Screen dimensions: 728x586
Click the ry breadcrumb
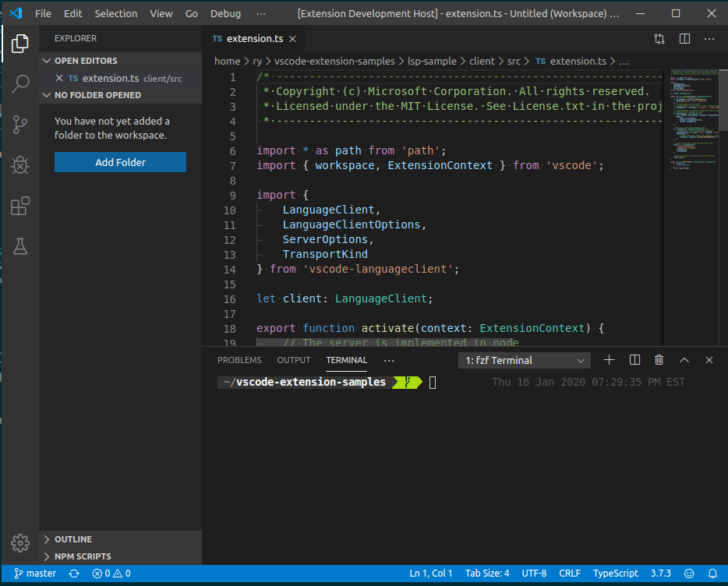257,62
